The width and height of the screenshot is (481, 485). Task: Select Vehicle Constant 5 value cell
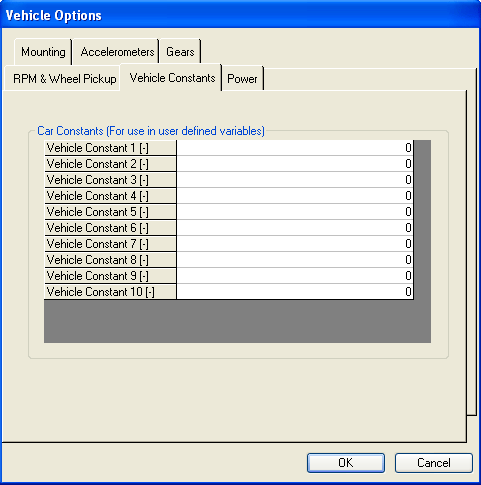(295, 212)
